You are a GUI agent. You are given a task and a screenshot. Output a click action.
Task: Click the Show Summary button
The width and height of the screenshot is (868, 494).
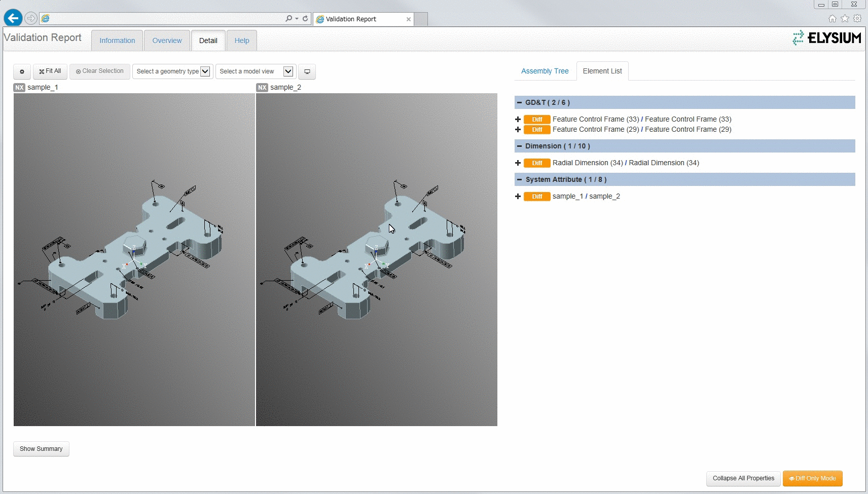coord(41,449)
